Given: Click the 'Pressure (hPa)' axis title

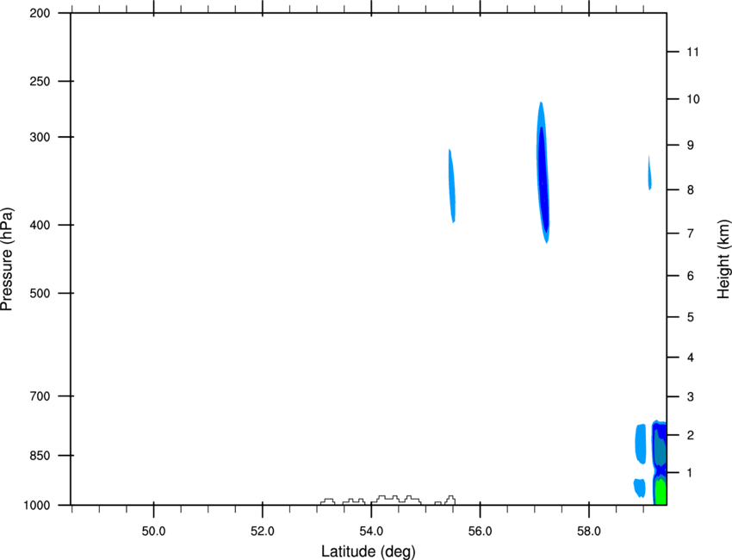Looking at the screenshot, I should point(7,258).
